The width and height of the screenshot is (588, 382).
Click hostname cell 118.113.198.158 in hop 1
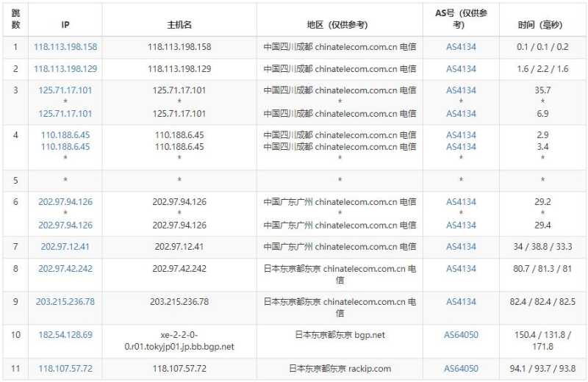[x=179, y=47]
